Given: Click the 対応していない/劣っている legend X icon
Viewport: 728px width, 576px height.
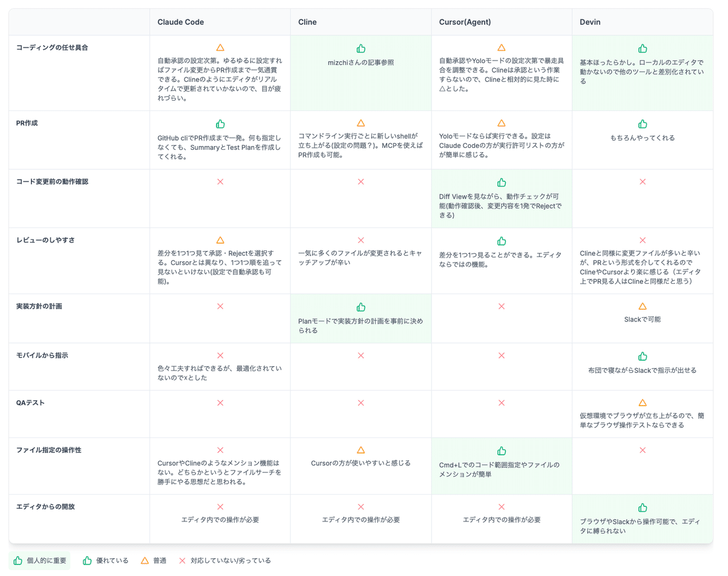Looking at the screenshot, I should point(181,560).
